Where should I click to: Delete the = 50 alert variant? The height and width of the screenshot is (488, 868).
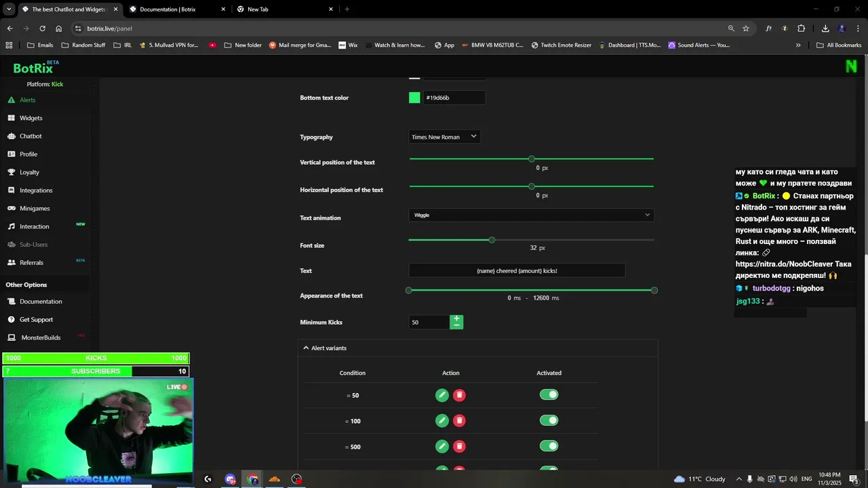459,395
